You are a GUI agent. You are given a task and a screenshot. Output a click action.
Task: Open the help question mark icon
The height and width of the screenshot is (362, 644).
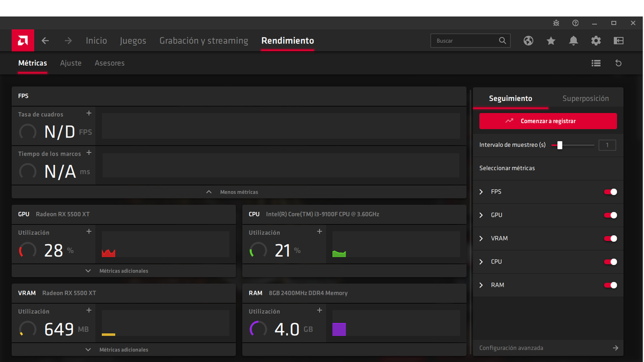click(576, 23)
